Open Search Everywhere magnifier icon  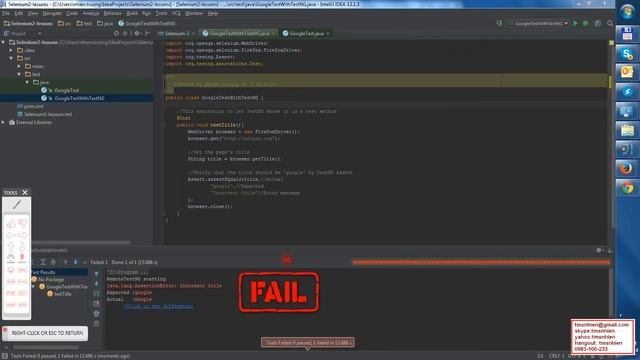click(x=610, y=23)
